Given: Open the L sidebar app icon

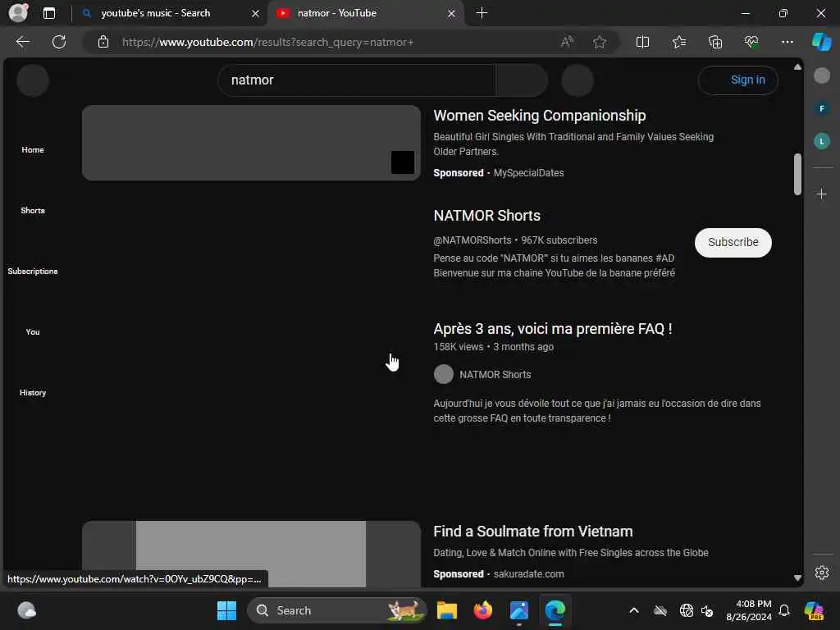Looking at the screenshot, I should (x=822, y=141).
